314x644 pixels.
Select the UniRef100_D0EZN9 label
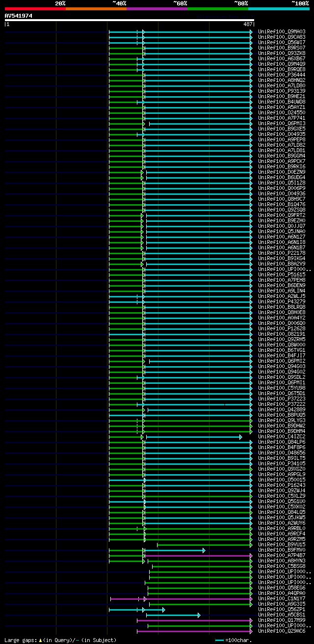click(282, 172)
